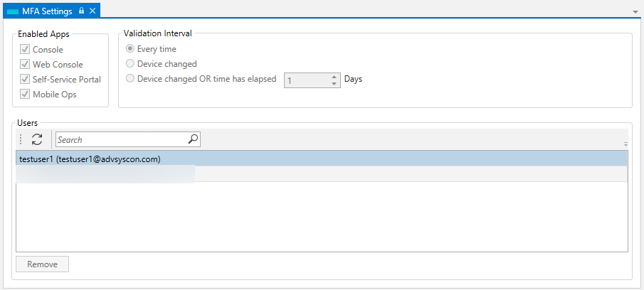Image resolution: width=644 pixels, height=290 pixels.
Task: Toggle the Web Console checkbox
Action: point(25,65)
